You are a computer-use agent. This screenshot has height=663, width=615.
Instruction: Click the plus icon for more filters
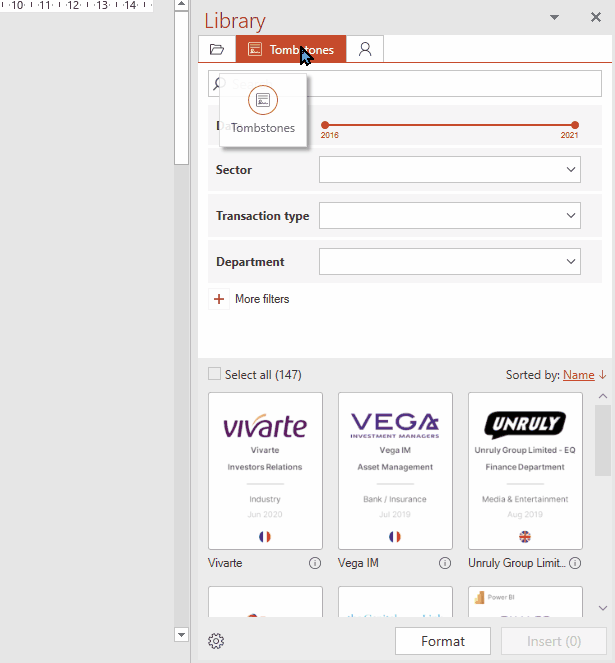(219, 299)
